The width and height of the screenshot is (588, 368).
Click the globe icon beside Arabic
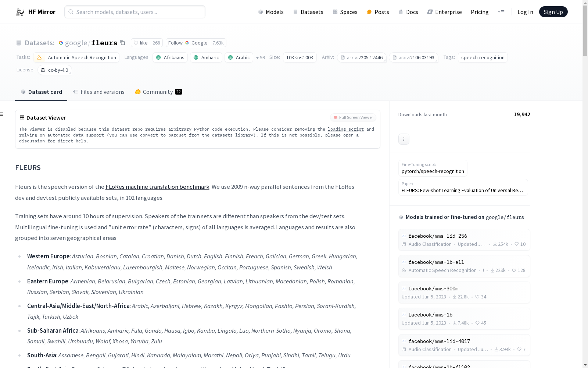point(230,57)
